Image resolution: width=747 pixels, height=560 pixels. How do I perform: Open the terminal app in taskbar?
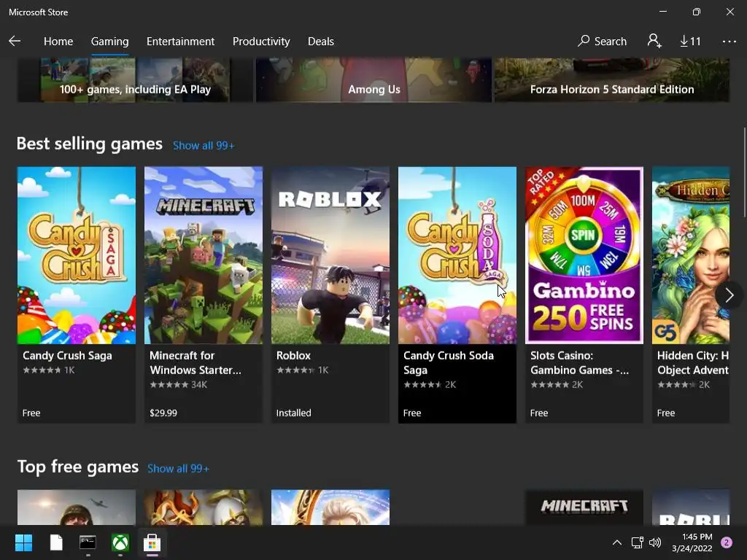coord(88,542)
